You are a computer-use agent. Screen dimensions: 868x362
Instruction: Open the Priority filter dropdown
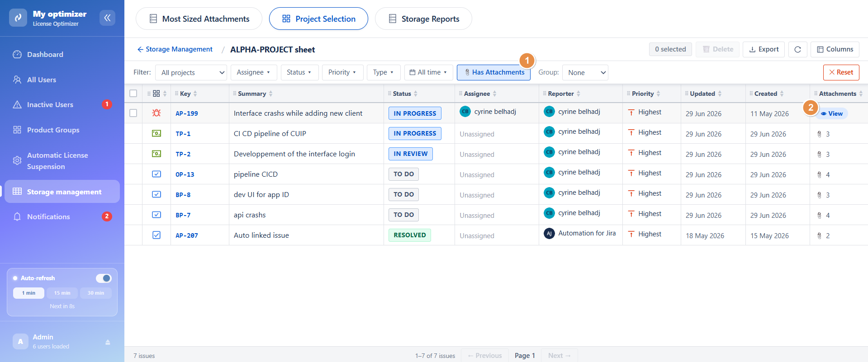pyautogui.click(x=342, y=72)
